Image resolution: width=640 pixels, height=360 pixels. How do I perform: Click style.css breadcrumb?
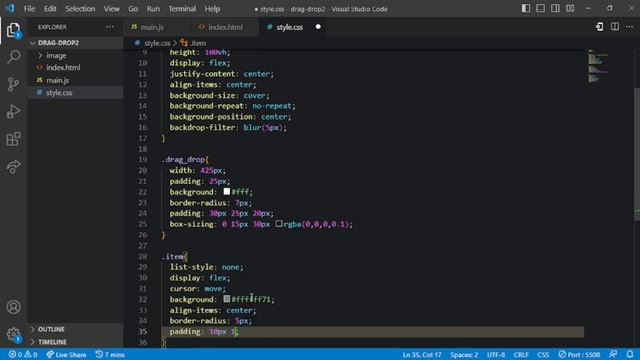pos(157,43)
